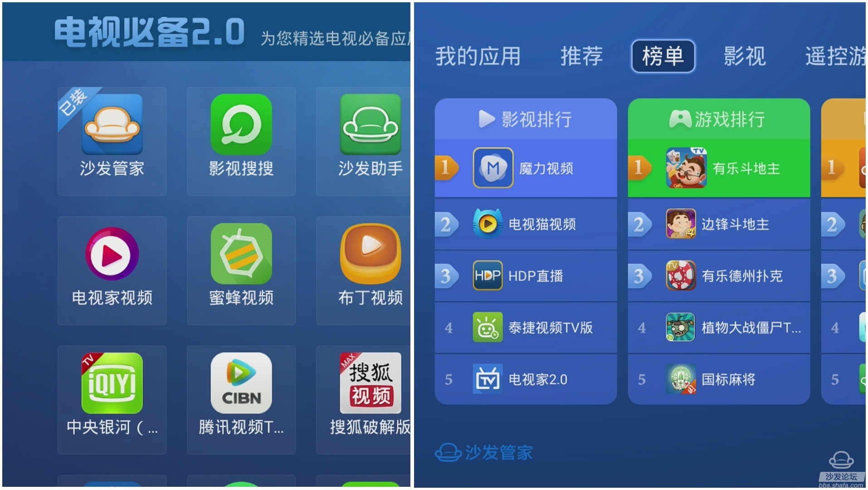Select the CIBN 腾讯视频 icon
Screen dimensions: 868x490
tap(241, 383)
